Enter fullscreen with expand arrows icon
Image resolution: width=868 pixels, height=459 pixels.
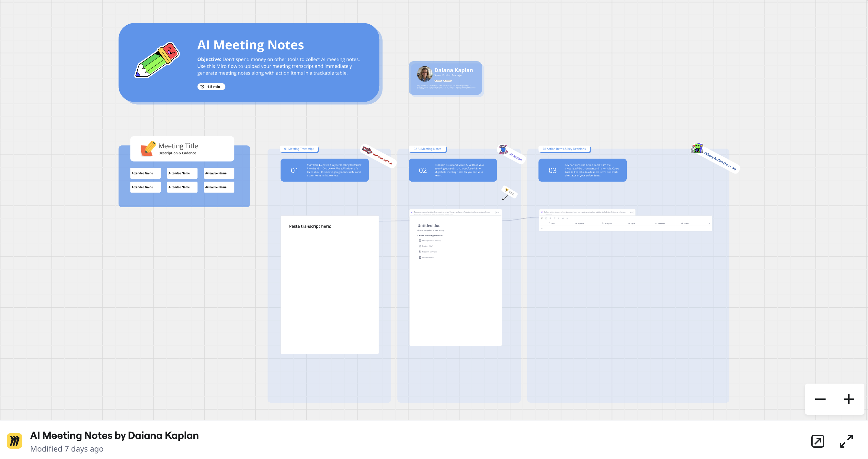[x=846, y=441]
